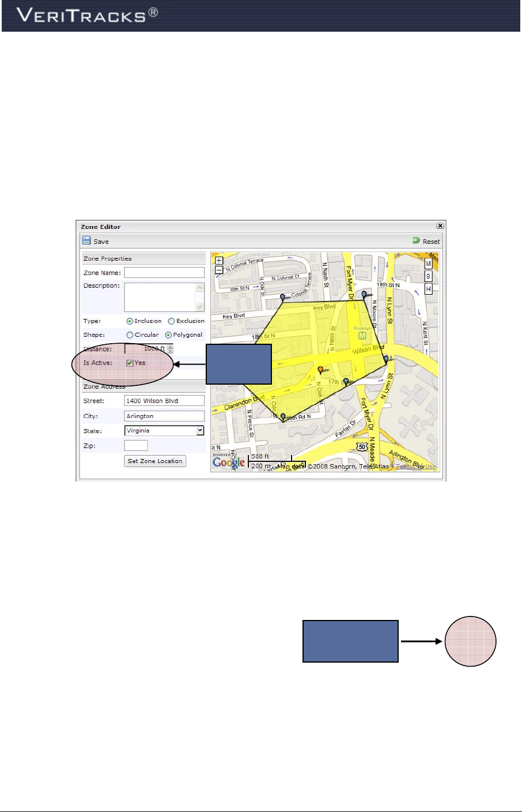This screenshot has height=812, width=522.
Task: Select the Inclusion zone type
Action: (130, 321)
